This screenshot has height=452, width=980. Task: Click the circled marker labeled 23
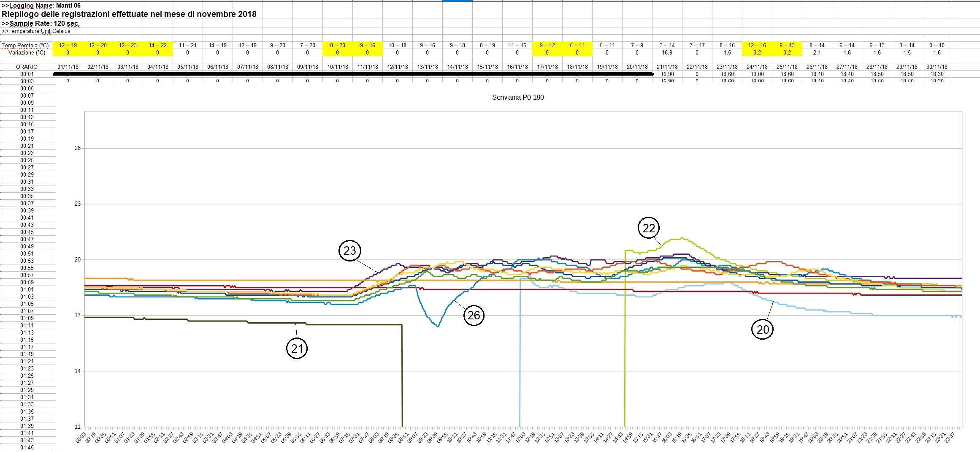coord(349,251)
